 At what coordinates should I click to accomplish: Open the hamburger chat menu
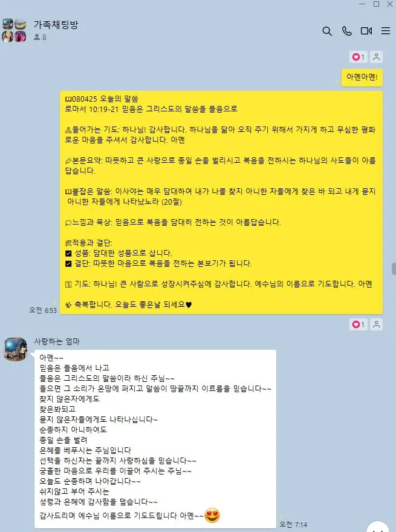pyautogui.click(x=386, y=31)
